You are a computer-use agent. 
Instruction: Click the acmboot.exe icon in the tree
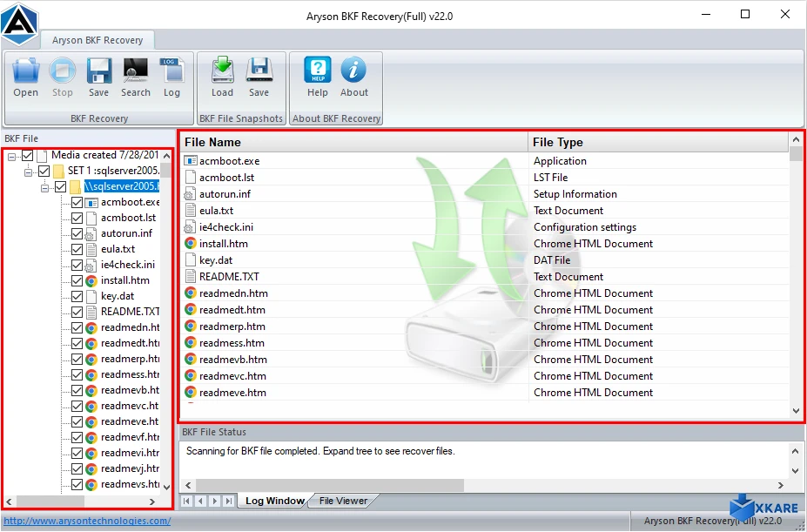click(91, 202)
